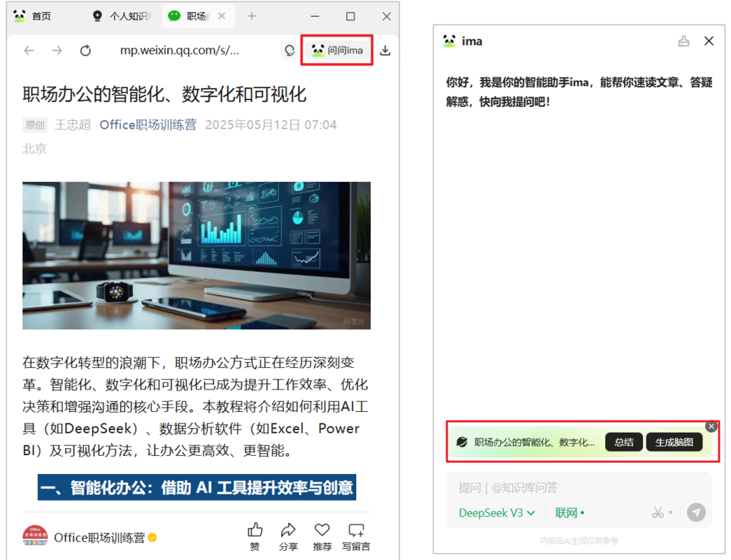Close the ima assistant panel

[709, 41]
